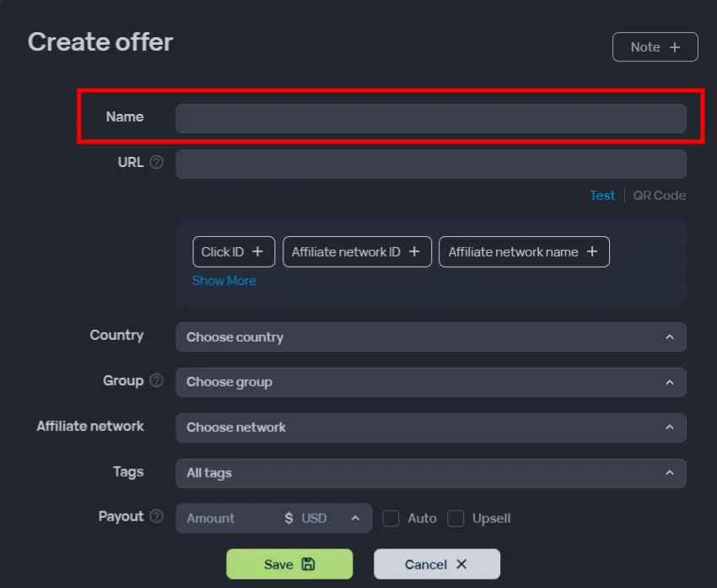Viewport: 717px width, 588px height.
Task: Open the Choose country dropdown
Action: (x=431, y=337)
